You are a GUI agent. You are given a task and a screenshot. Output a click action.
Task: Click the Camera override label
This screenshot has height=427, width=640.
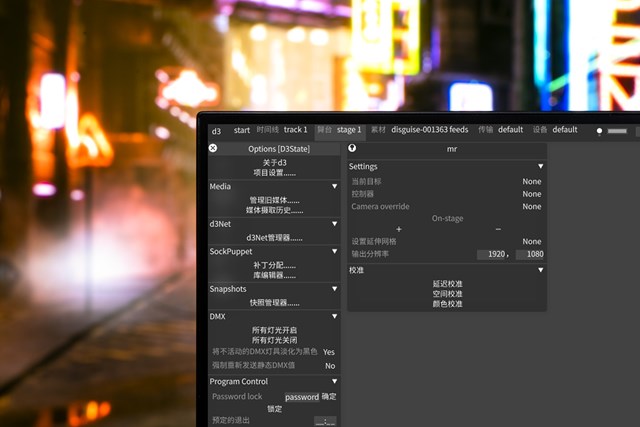(380, 207)
